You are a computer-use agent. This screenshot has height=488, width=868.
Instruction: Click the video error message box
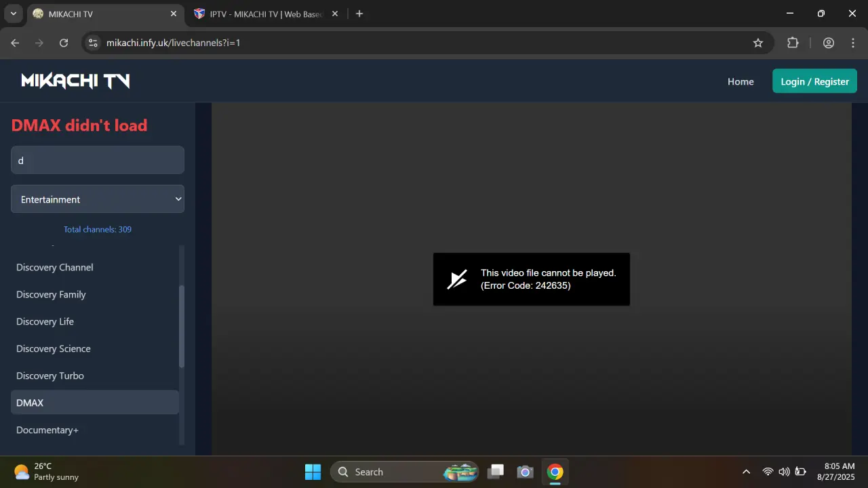tap(532, 279)
